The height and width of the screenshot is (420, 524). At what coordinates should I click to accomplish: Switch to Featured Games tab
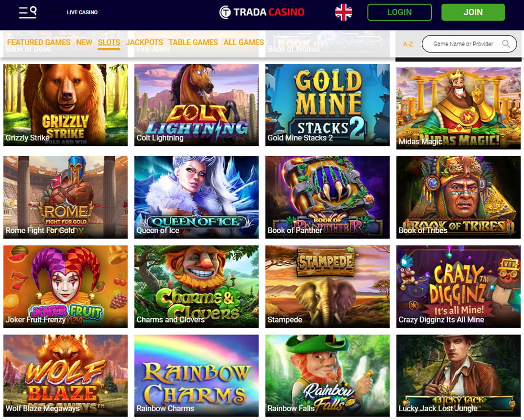point(39,42)
